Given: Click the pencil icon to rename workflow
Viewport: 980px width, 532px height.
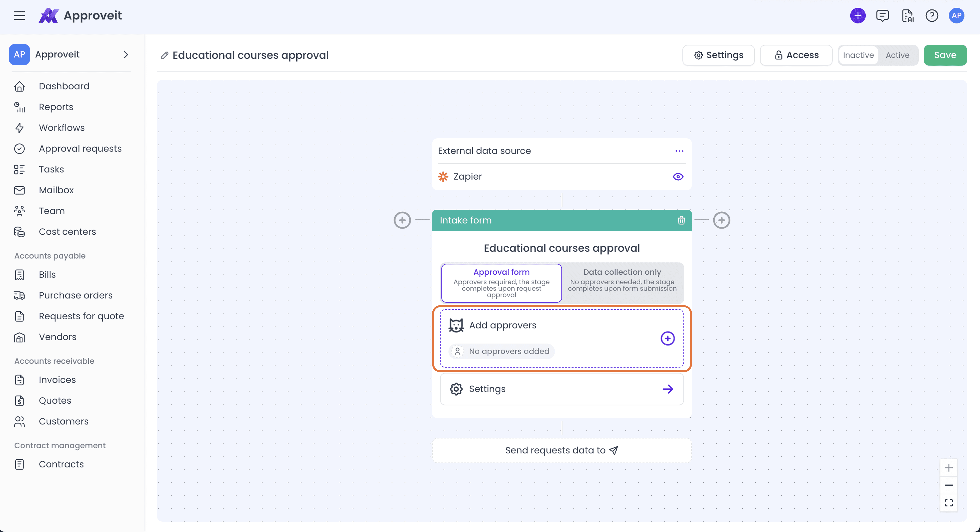Looking at the screenshot, I should pos(164,56).
